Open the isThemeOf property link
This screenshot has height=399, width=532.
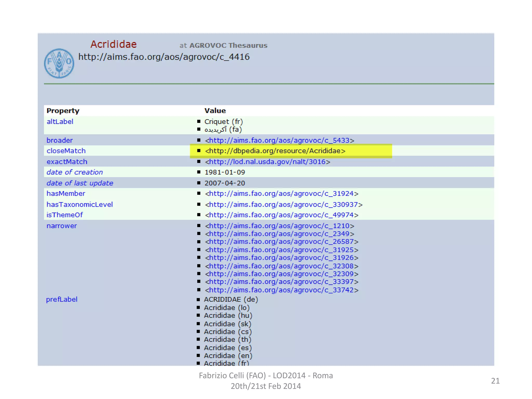click(64, 215)
